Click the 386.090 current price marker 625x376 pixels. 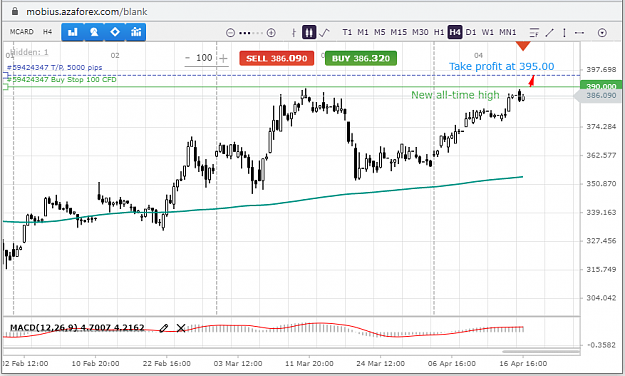598,96
